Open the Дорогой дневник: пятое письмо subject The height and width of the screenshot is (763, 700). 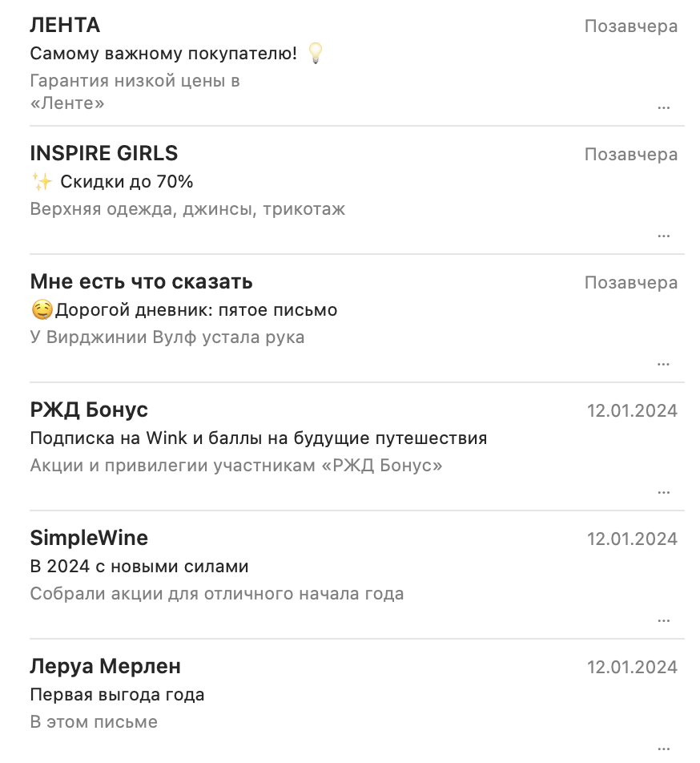pos(196,310)
